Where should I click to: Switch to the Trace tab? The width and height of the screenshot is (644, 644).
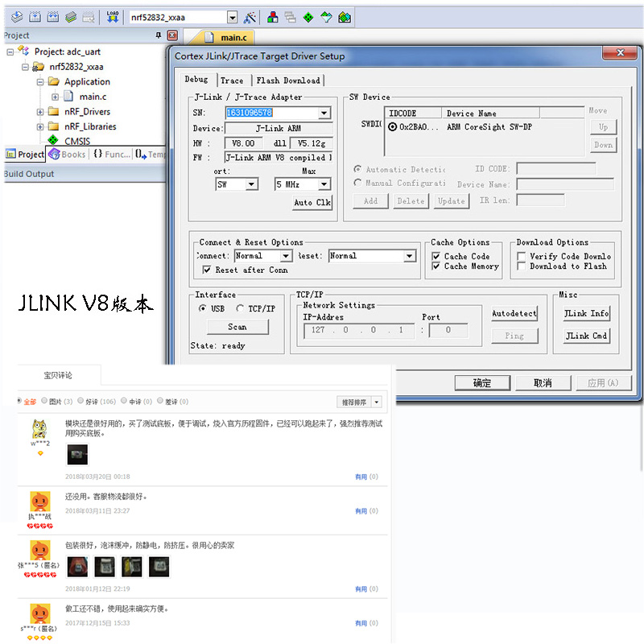232,80
